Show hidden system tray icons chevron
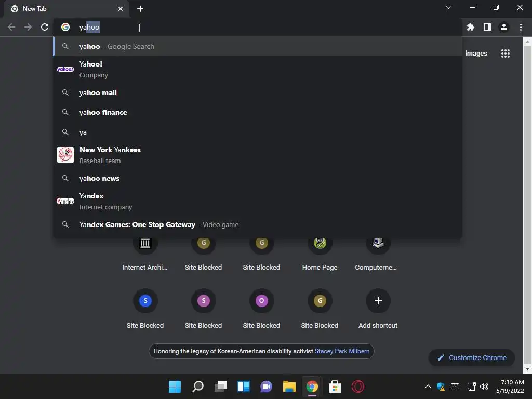 point(428,387)
